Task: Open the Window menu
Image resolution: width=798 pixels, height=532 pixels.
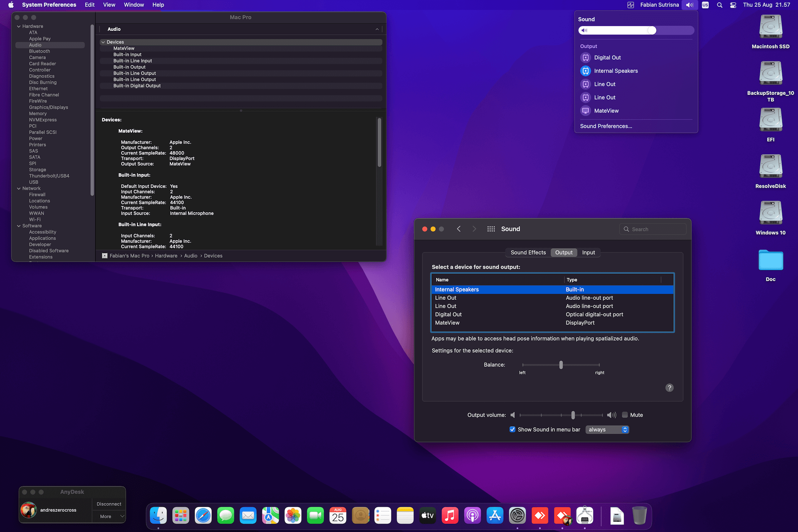Action: 134,5
